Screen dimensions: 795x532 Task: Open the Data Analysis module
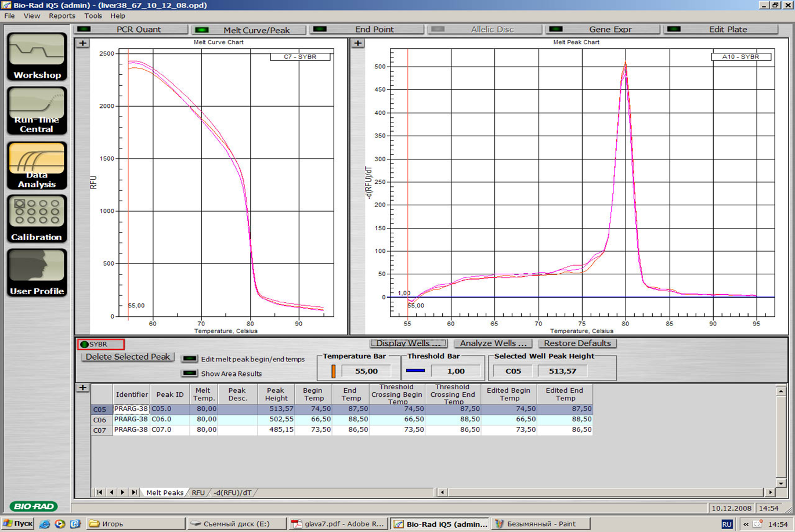(x=37, y=166)
